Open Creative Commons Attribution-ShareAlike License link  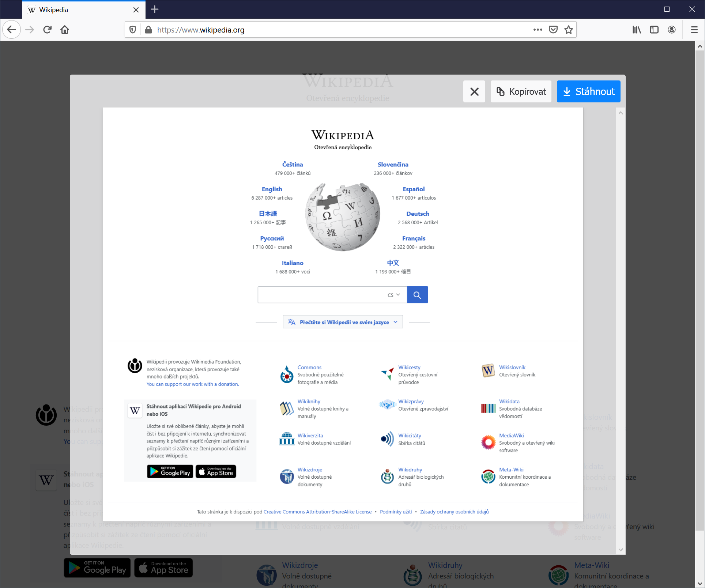pyautogui.click(x=317, y=512)
